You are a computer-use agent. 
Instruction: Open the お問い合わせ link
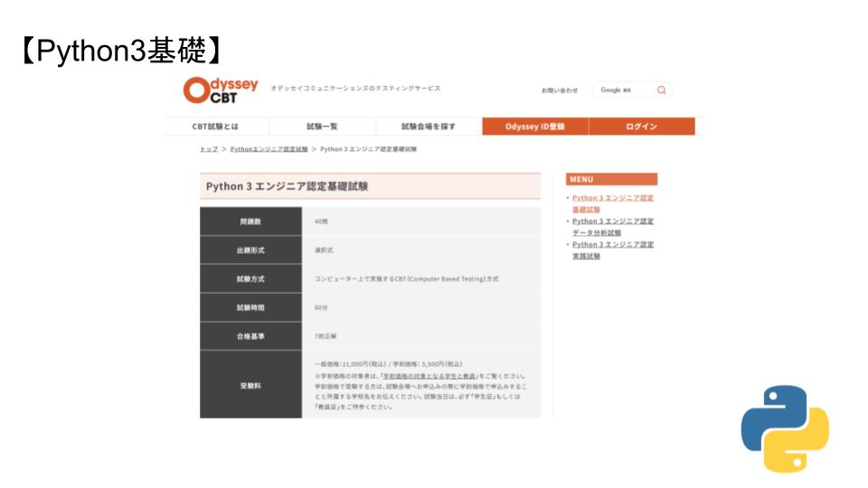pyautogui.click(x=559, y=90)
